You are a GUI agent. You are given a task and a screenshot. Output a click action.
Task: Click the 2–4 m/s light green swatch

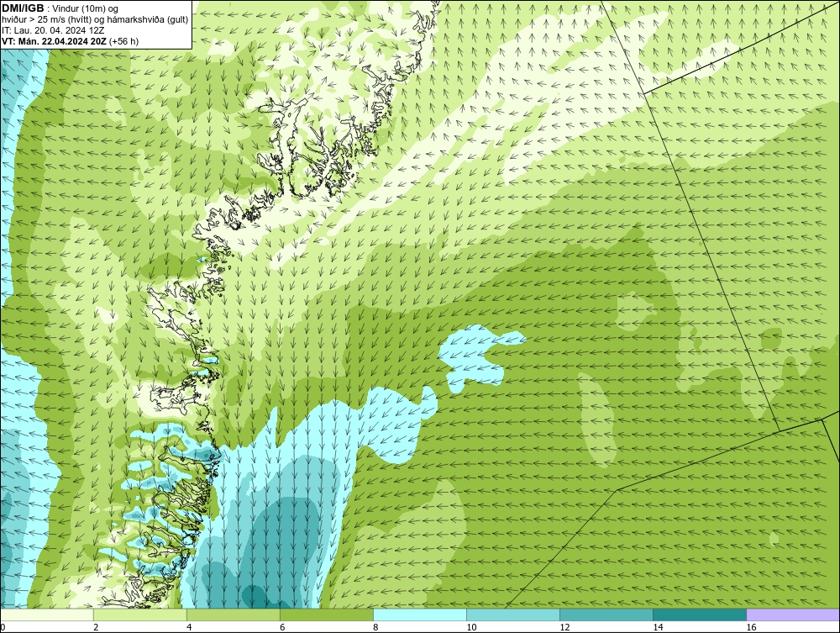(x=140, y=615)
